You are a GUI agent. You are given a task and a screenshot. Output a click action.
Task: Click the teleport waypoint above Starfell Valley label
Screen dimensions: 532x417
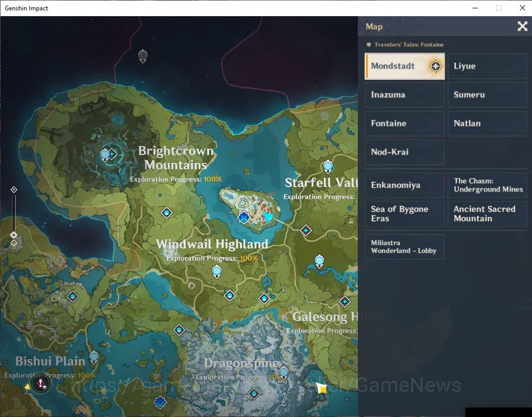pyautogui.click(x=328, y=166)
